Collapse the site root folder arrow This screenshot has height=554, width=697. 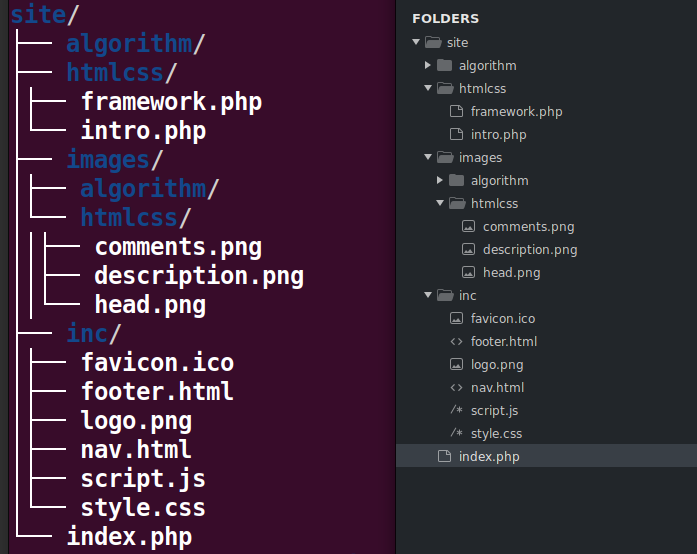pyautogui.click(x=416, y=43)
